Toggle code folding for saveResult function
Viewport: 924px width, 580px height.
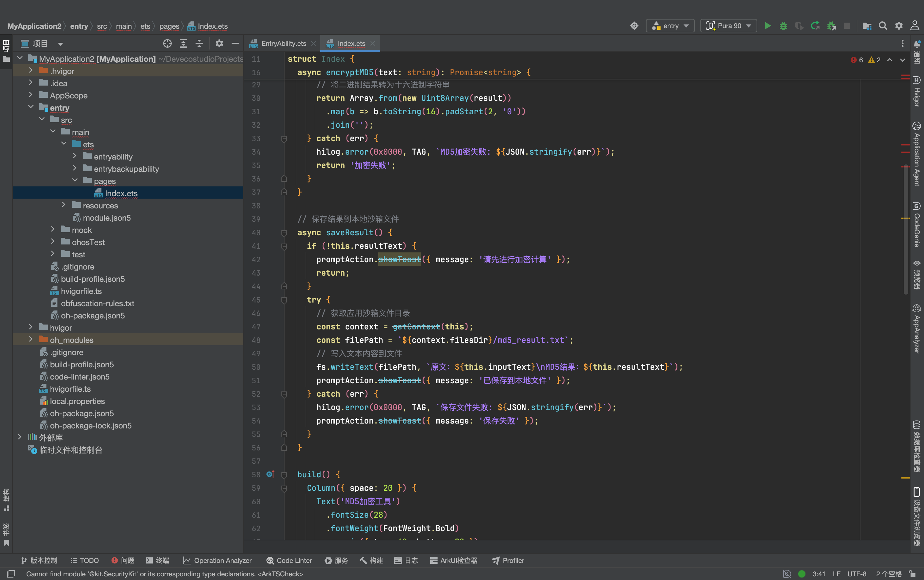284,233
